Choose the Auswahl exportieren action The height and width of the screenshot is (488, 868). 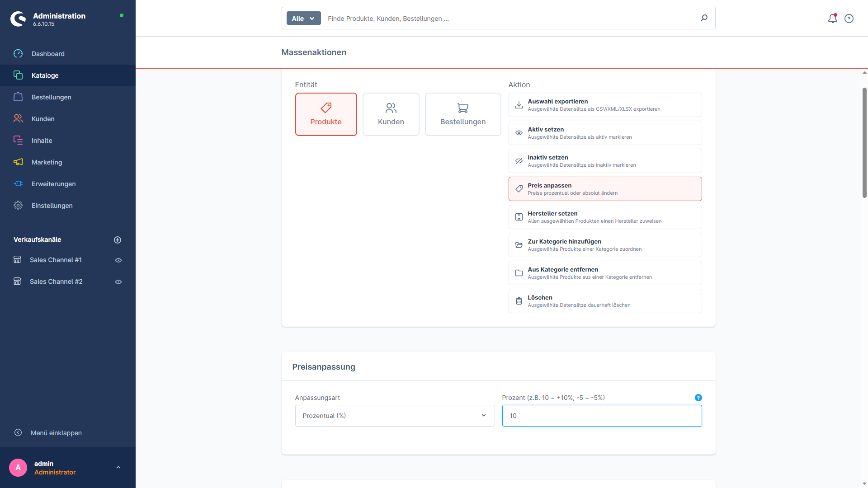click(x=605, y=105)
